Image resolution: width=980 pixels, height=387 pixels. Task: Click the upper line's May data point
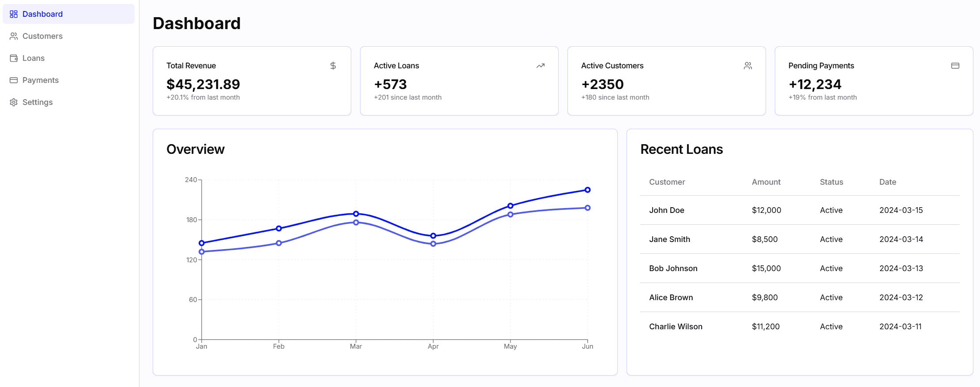pyautogui.click(x=511, y=206)
